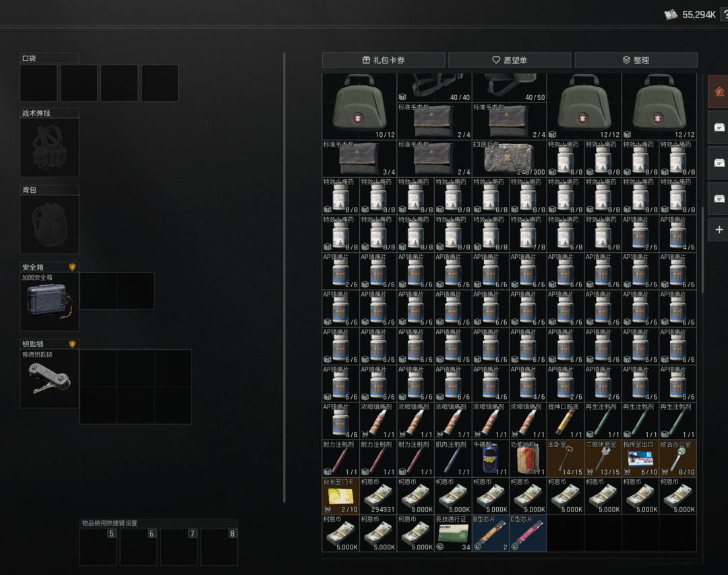Click the shield icon beside 钥匙链

pyautogui.click(x=72, y=344)
